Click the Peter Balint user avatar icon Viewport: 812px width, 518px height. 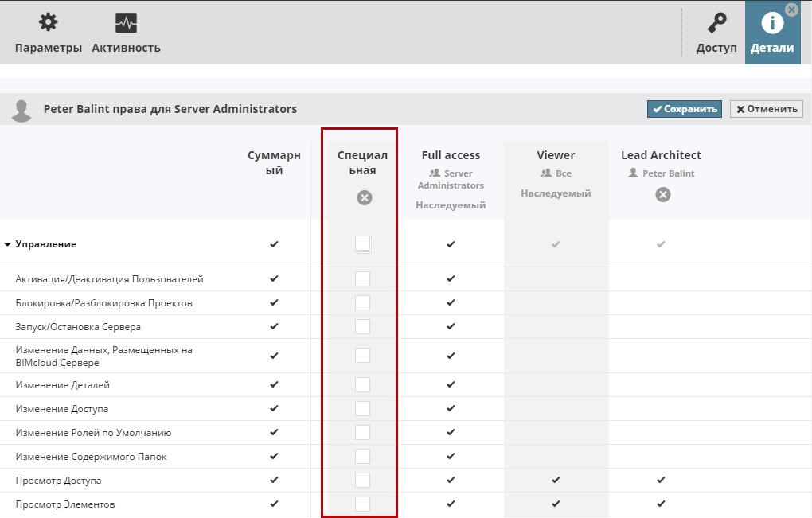pyautogui.click(x=21, y=111)
